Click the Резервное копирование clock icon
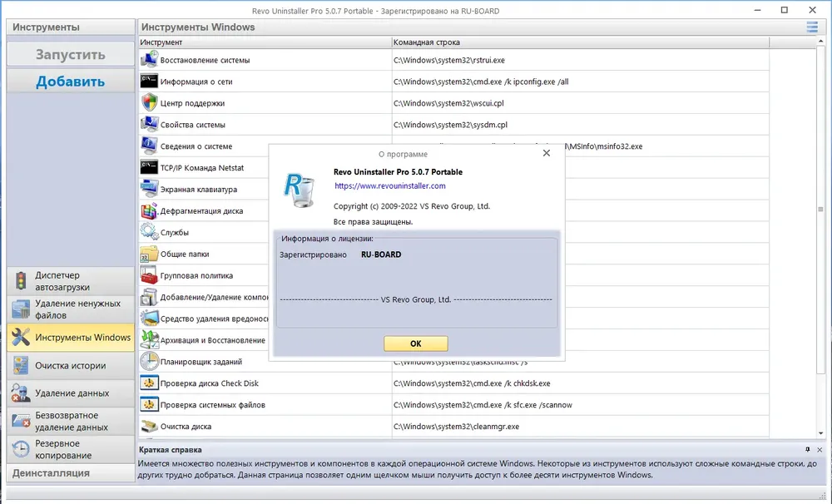This screenshot has width=832, height=504. [21, 449]
